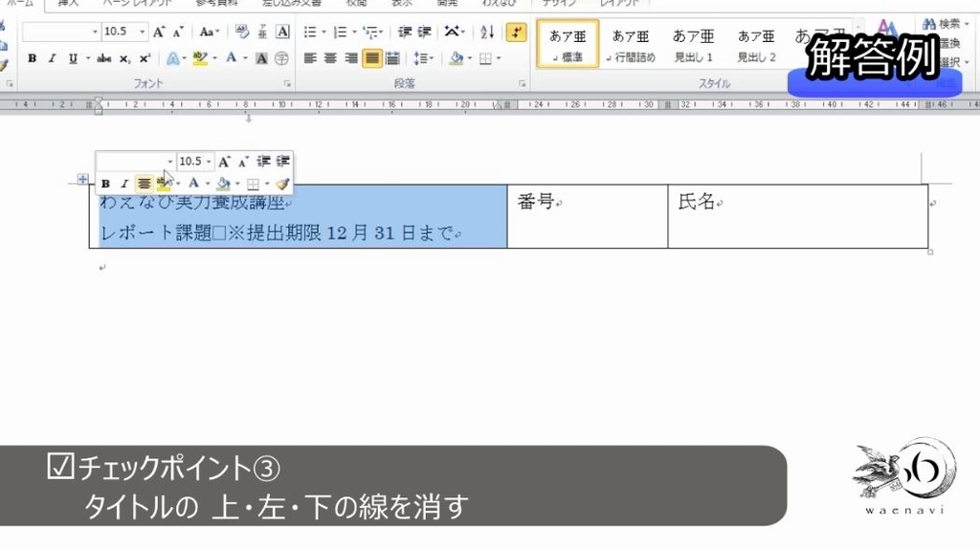The width and height of the screenshot is (980, 549).
Task: Click ribbon Shrink Font button
Action: 178,32
